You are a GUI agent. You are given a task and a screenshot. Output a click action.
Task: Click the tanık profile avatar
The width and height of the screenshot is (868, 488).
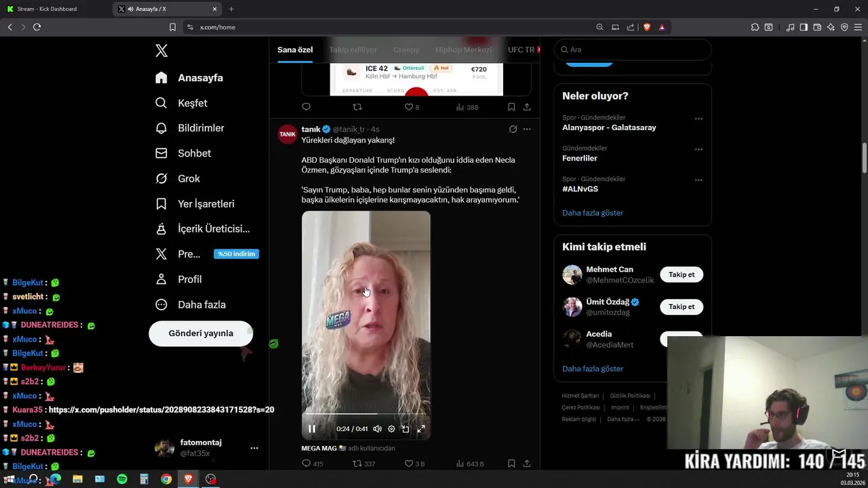click(288, 134)
